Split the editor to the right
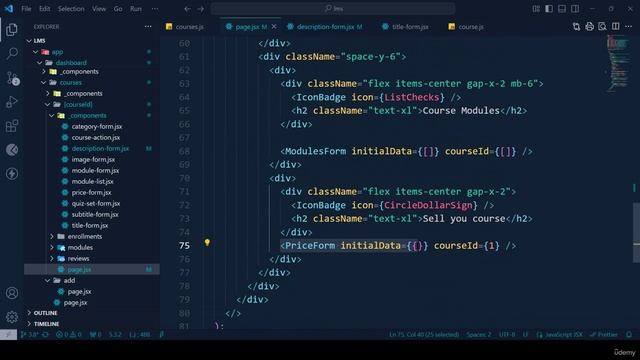Viewport: 640px width, 360px height. pos(616,27)
